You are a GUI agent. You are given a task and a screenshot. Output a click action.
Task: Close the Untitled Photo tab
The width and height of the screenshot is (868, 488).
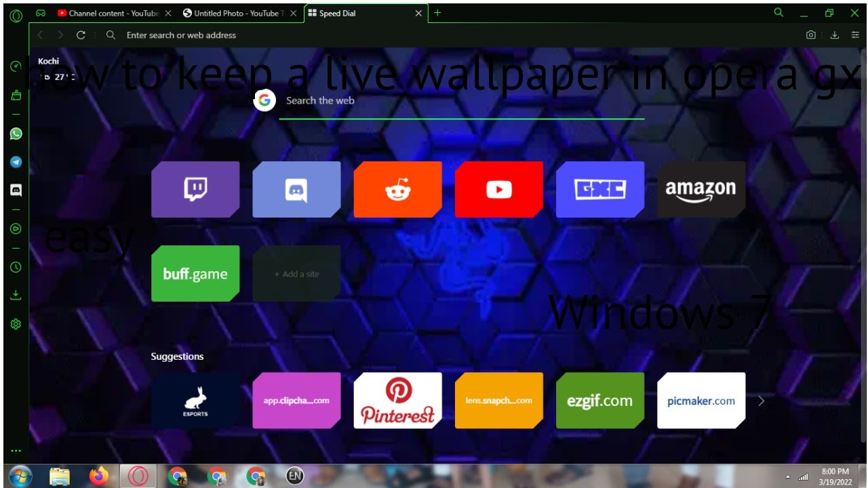(293, 13)
